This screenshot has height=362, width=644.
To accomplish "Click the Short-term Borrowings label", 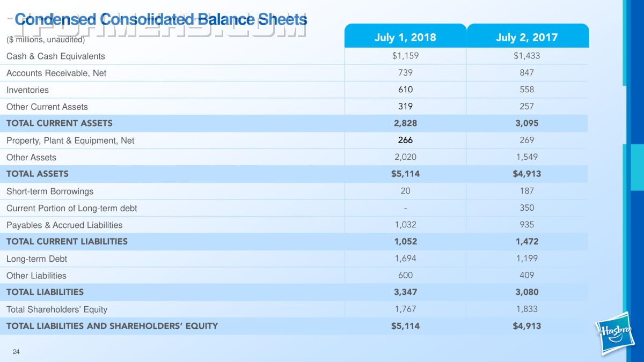I will tap(50, 191).
